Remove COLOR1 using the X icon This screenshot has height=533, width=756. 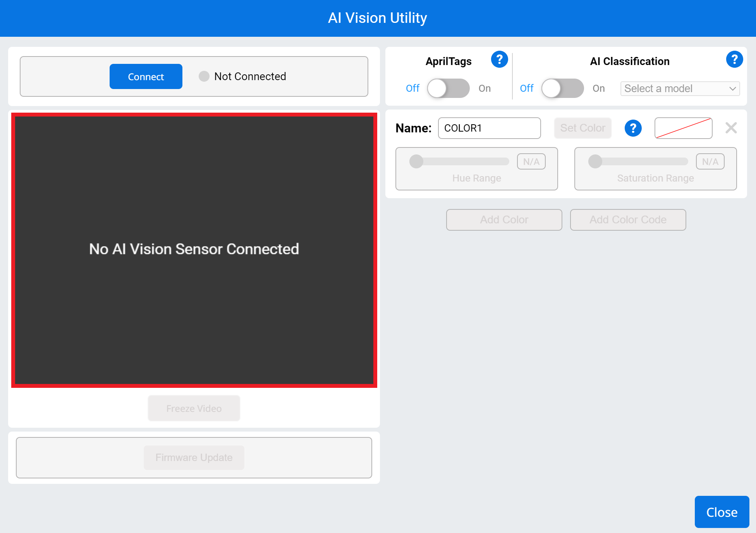click(x=731, y=128)
